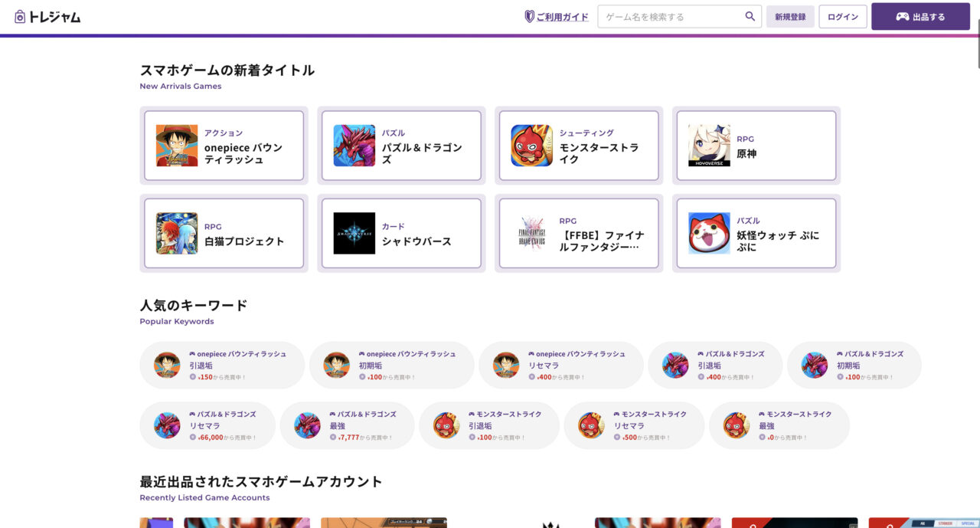Click the スマホゲームの新着タイトル heading

pyautogui.click(x=227, y=71)
